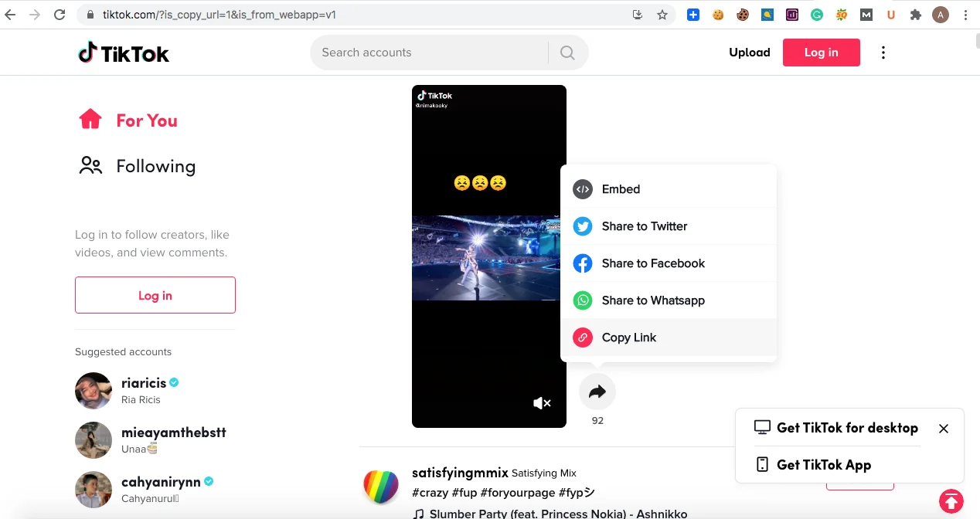This screenshot has width=980, height=519.
Task: Click the Twitter bird icon
Action: [583, 226]
